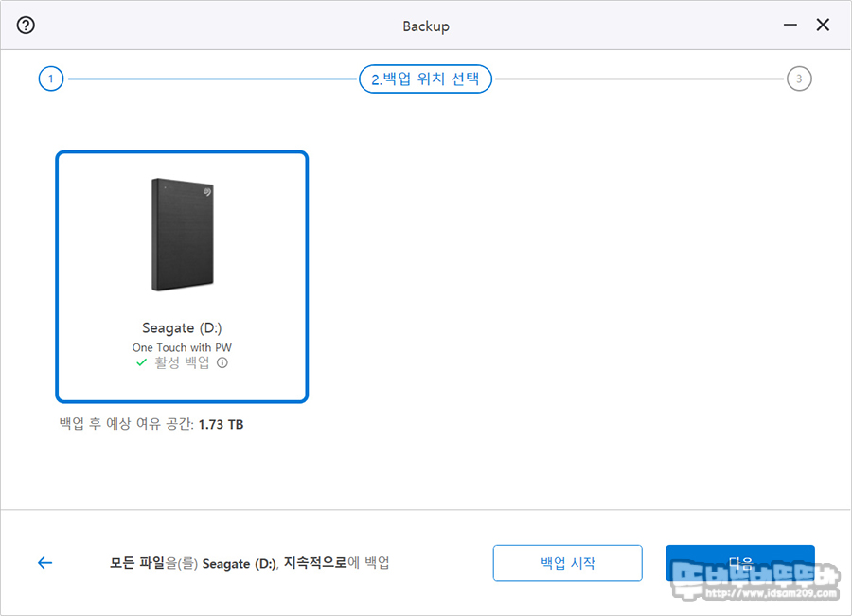Click 지속적으로 in the summary
852x616 pixels.
coord(315,563)
